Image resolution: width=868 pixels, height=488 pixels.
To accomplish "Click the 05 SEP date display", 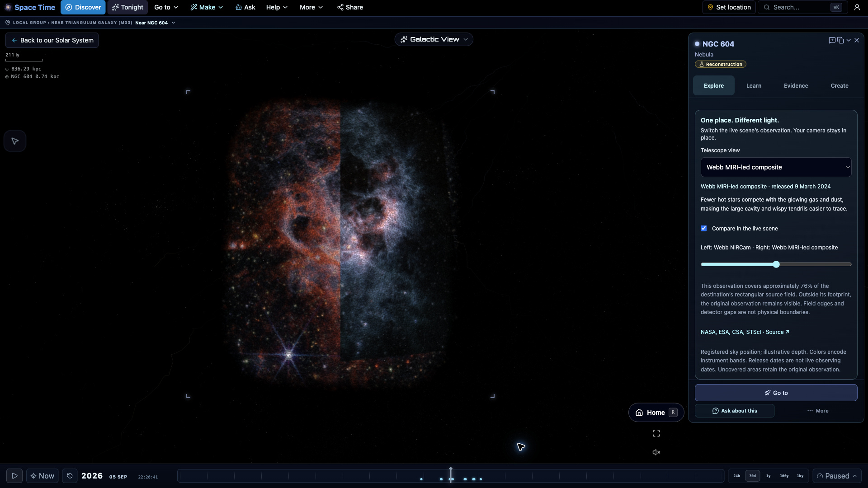I will (118, 477).
